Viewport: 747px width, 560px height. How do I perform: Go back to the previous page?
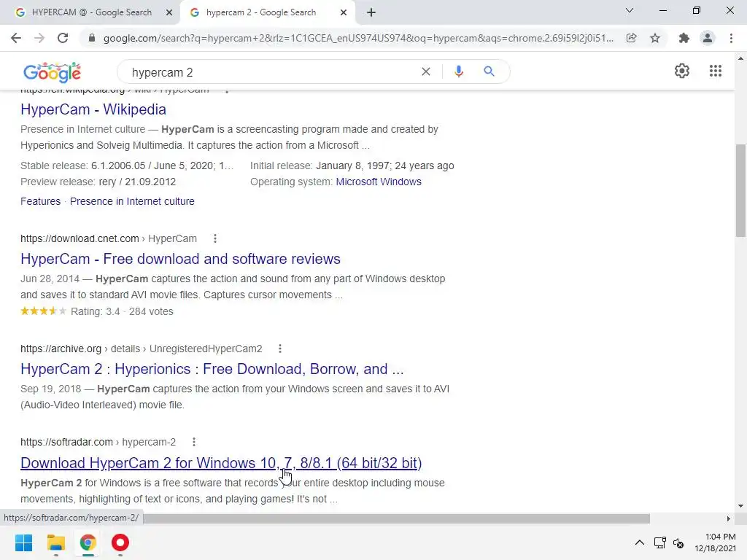[16, 38]
